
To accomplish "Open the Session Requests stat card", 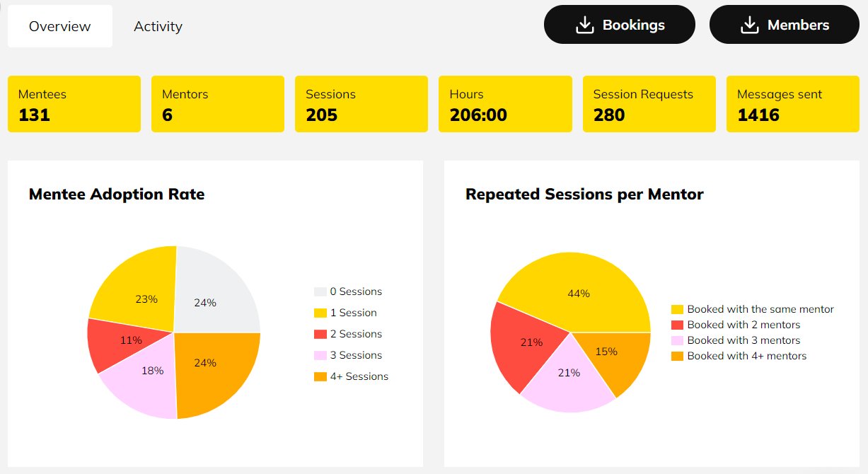I will tap(649, 104).
